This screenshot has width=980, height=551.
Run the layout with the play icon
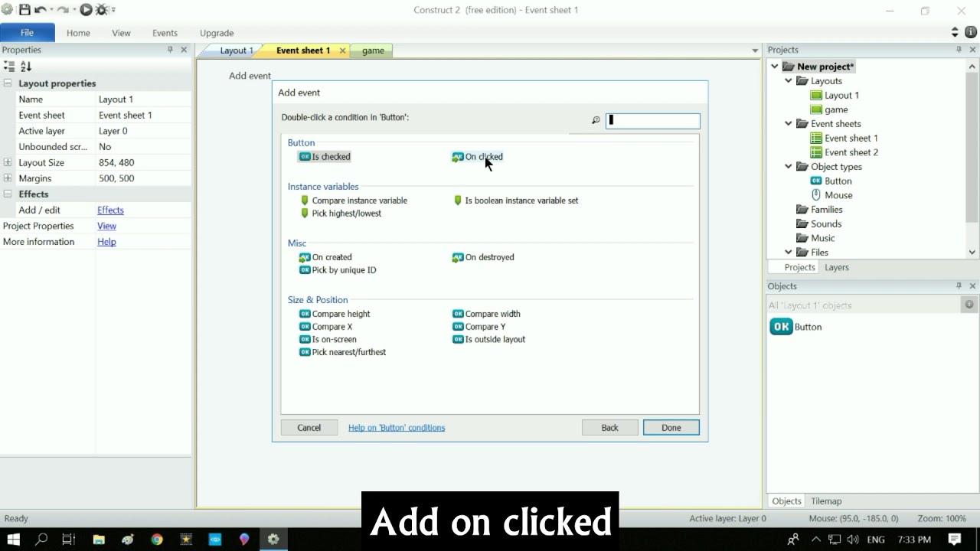[x=86, y=10]
